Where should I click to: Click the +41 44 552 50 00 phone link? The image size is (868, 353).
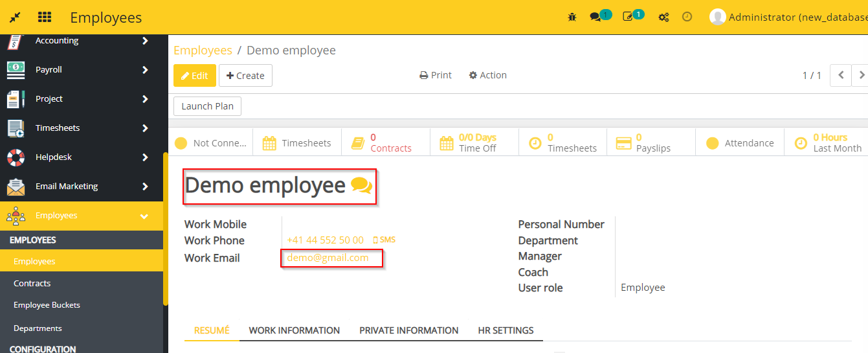point(325,240)
